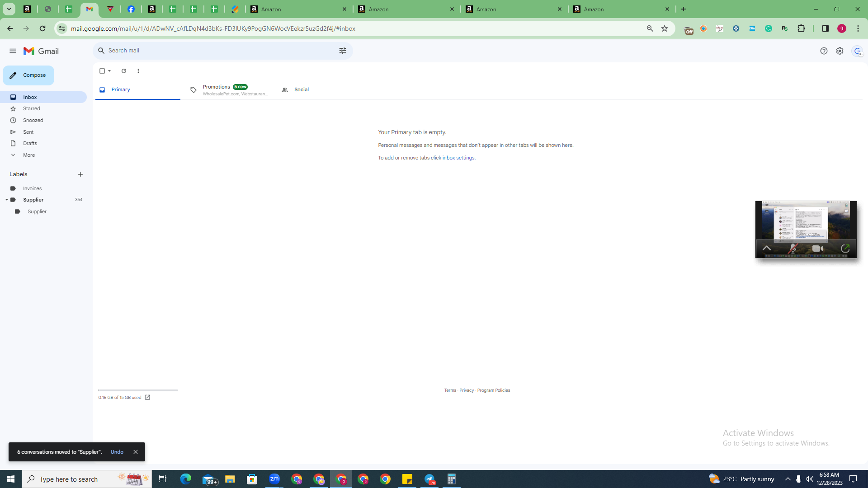Image resolution: width=868 pixels, height=488 pixels.
Task: Open Microsoft Edge from the taskbar
Action: coord(185,479)
